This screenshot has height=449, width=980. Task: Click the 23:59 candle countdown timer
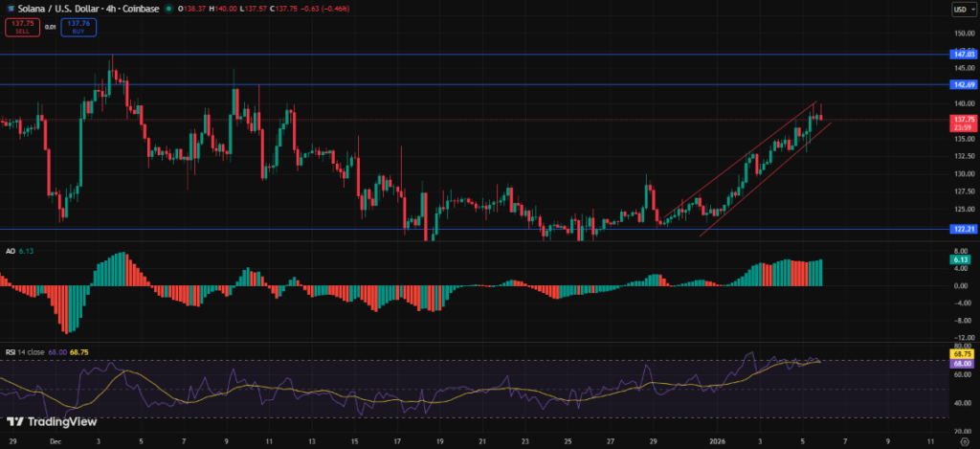(x=961, y=127)
